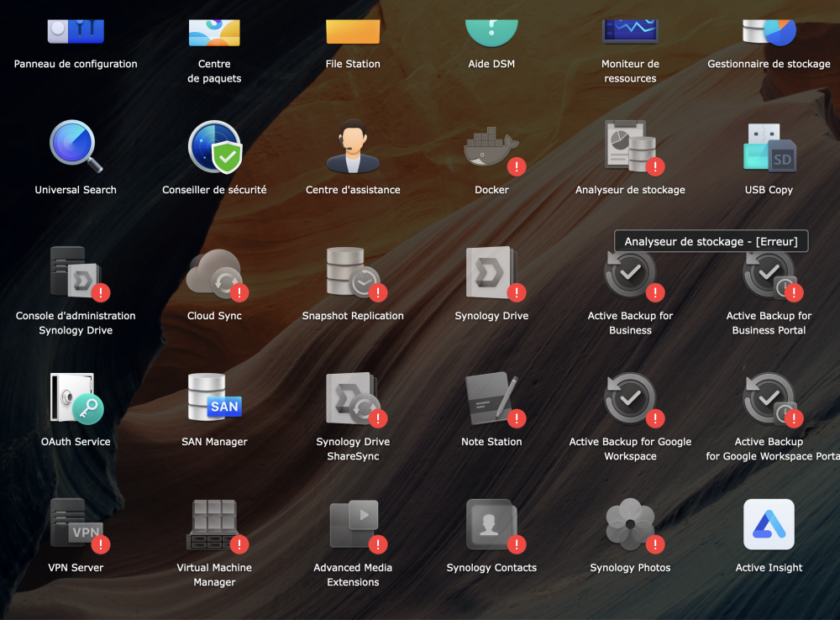Launch VPN Server
840x620 pixels.
(x=76, y=526)
